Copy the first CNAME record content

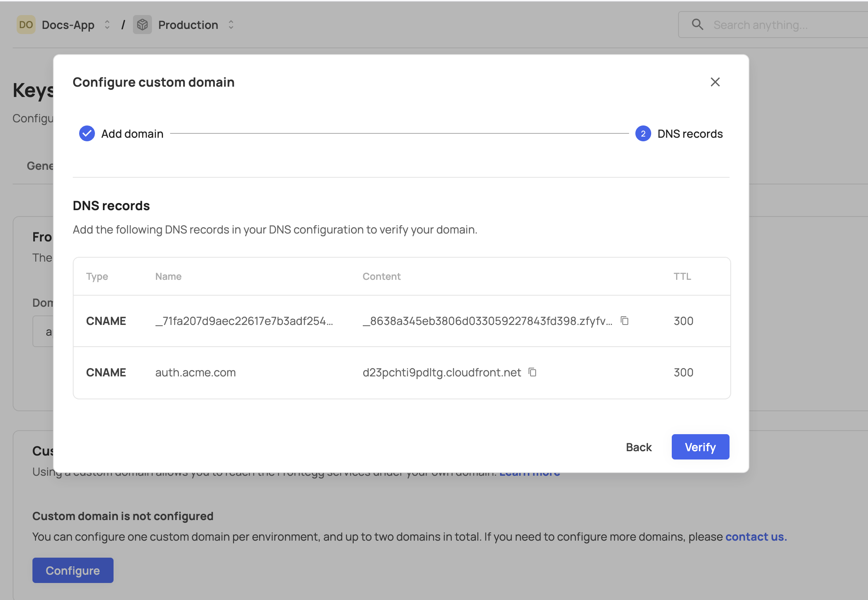point(625,321)
